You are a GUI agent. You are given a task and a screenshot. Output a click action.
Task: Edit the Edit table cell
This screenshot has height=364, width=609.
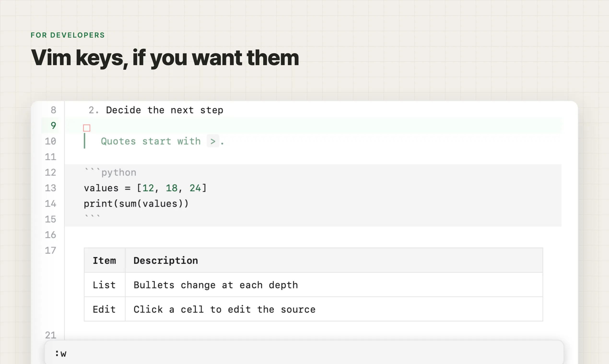(x=105, y=309)
